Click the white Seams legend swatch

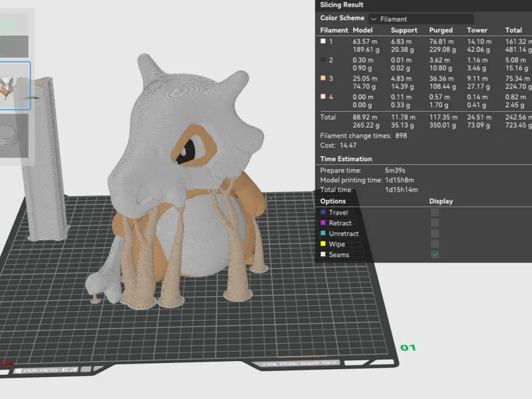click(x=323, y=254)
